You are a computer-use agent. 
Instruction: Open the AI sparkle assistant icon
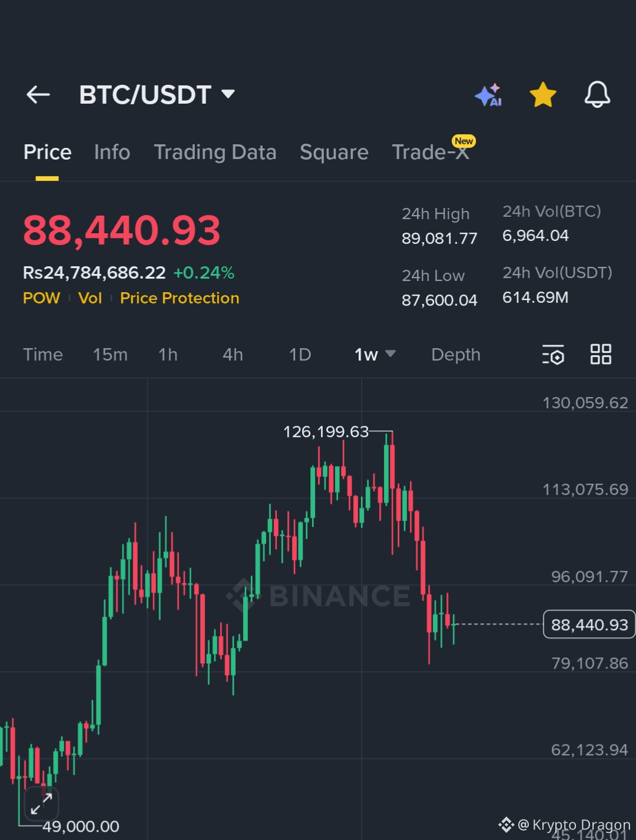click(x=488, y=95)
